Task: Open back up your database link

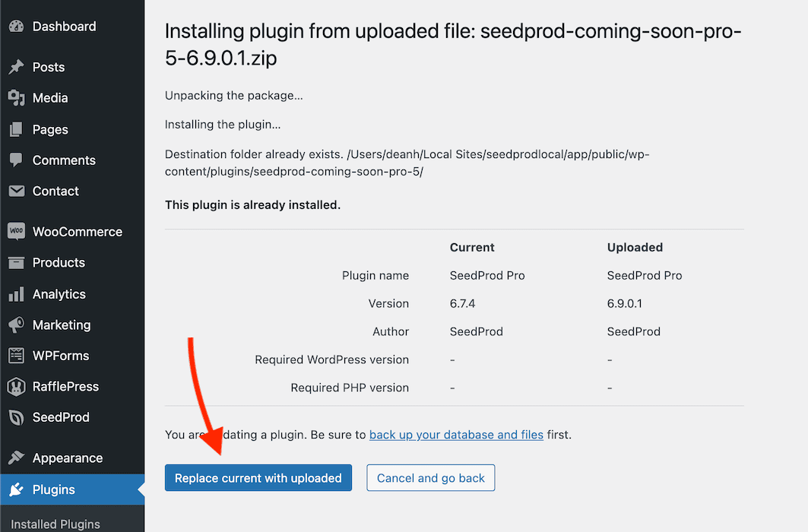Action: [456, 435]
